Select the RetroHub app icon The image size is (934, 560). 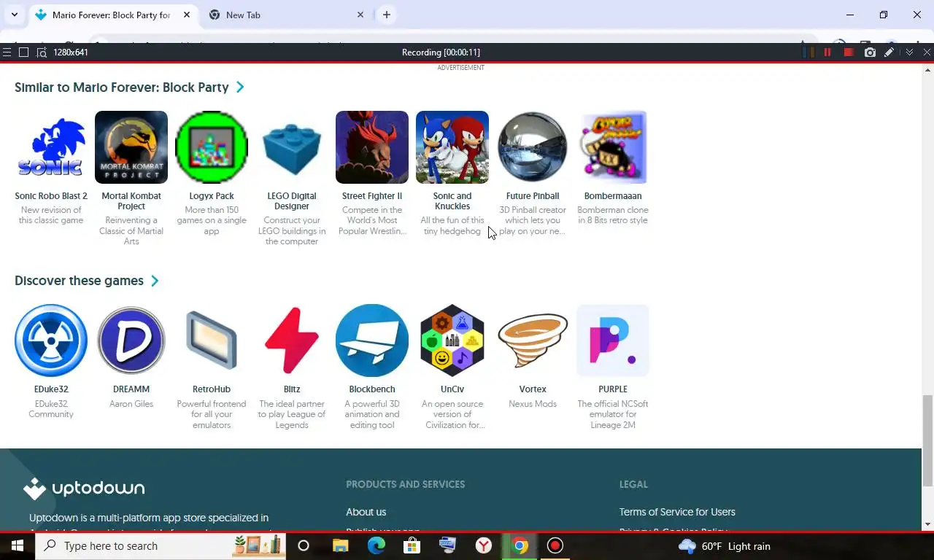(x=212, y=341)
